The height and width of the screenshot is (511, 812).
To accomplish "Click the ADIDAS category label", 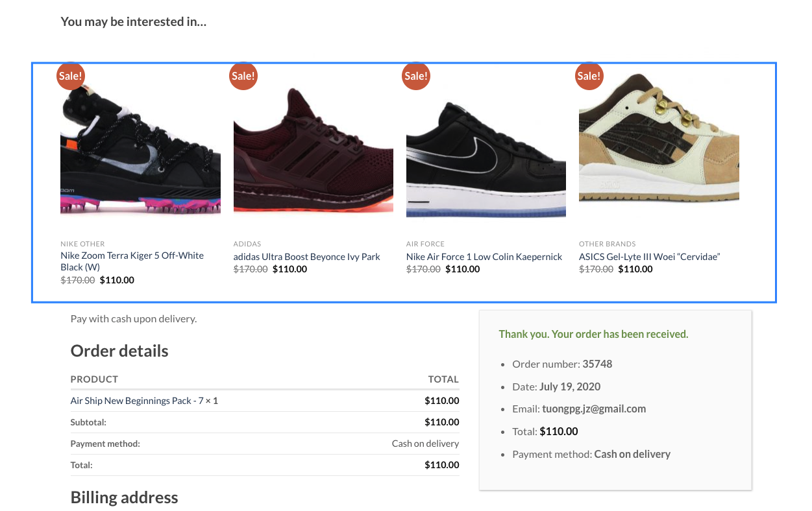I will click(247, 244).
